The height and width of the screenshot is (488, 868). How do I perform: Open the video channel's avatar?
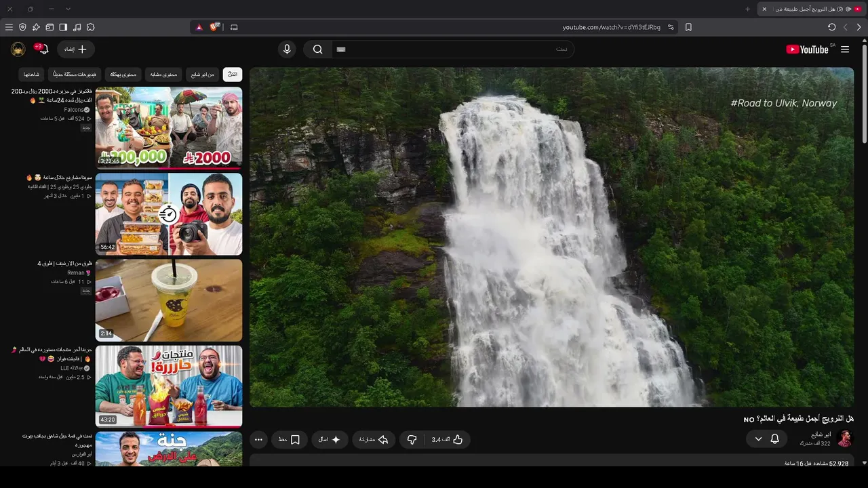[845, 439]
